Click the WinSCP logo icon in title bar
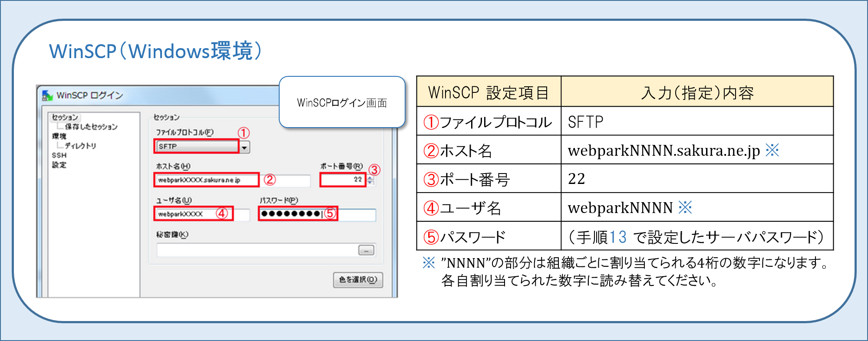 [47, 95]
